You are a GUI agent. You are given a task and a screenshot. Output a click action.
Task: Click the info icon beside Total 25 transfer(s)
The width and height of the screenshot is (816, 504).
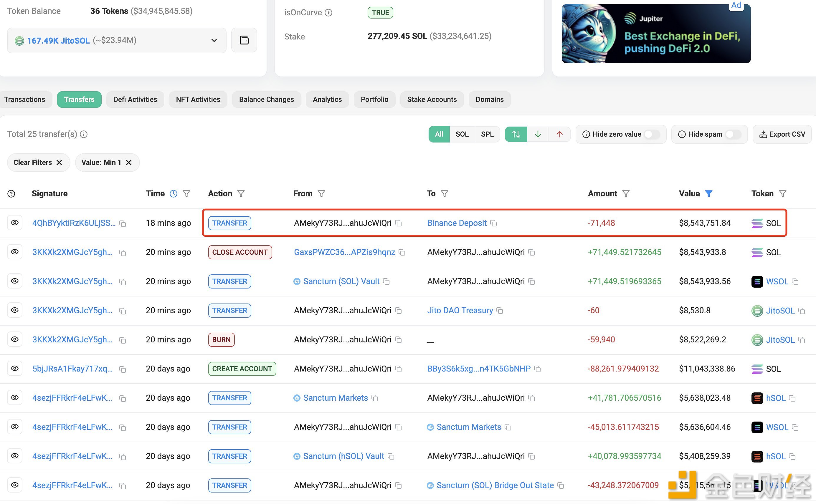pyautogui.click(x=84, y=134)
